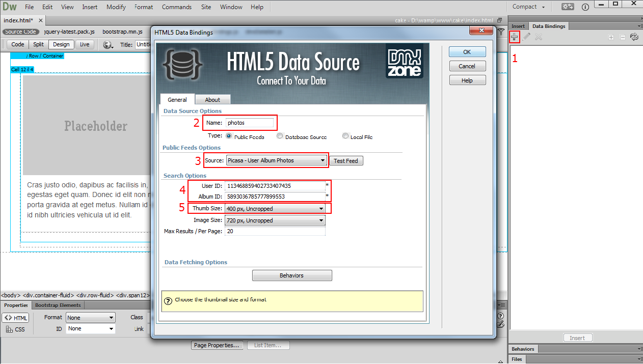Click the quick tag editor icon in Properties
Screen dimensions: 643x364
[500, 324]
